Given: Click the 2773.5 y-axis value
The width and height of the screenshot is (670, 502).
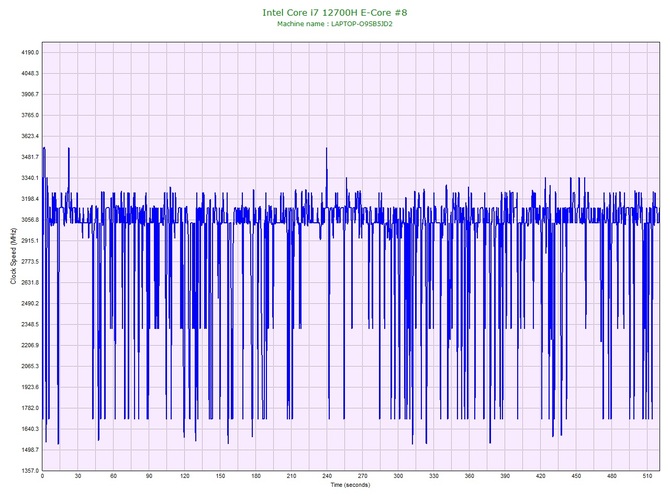Looking at the screenshot, I should (x=30, y=262).
